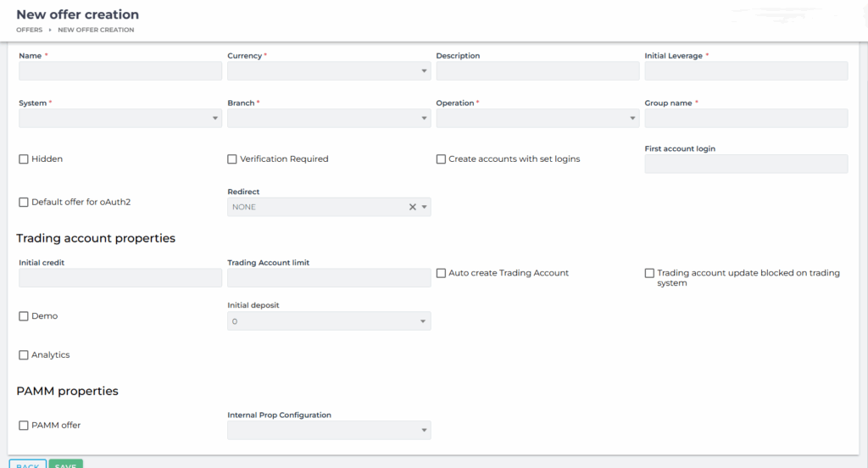Image resolution: width=868 pixels, height=468 pixels.
Task: Focus the Name input field
Action: (x=120, y=71)
